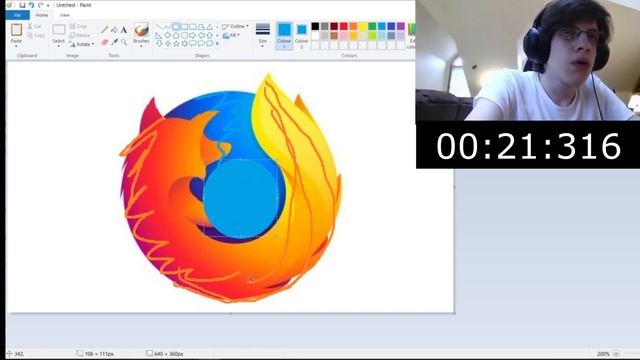Open the File menu
The width and height of the screenshot is (640, 360).
click(x=17, y=15)
